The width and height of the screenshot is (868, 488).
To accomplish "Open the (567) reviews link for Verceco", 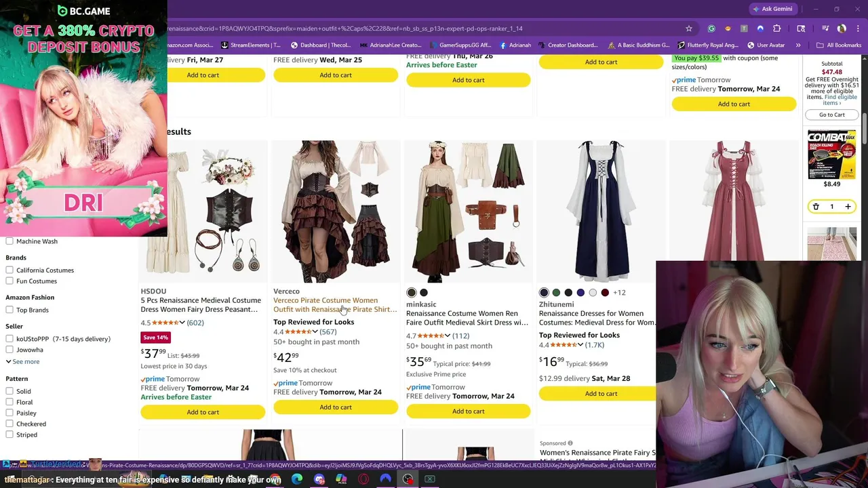I will click(x=328, y=332).
